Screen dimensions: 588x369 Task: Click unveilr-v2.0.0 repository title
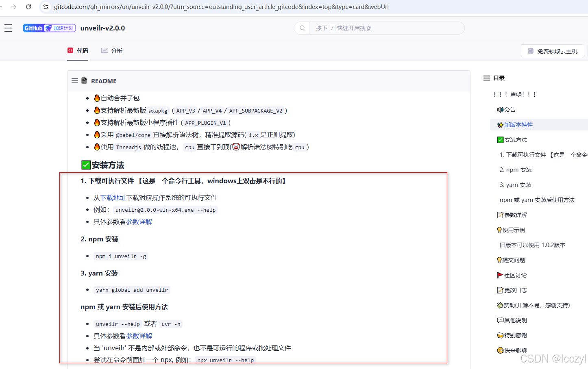click(102, 28)
